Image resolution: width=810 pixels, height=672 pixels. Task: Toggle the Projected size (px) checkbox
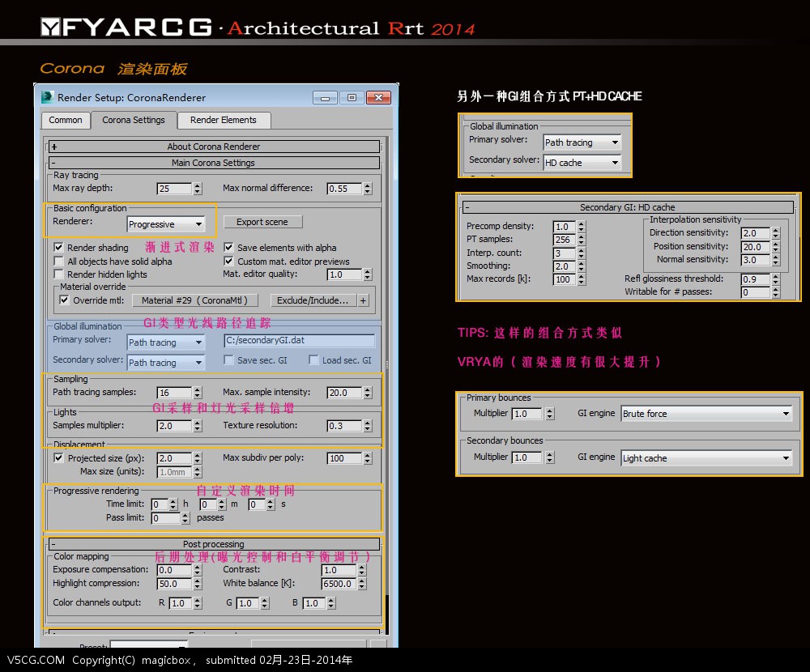(59, 457)
